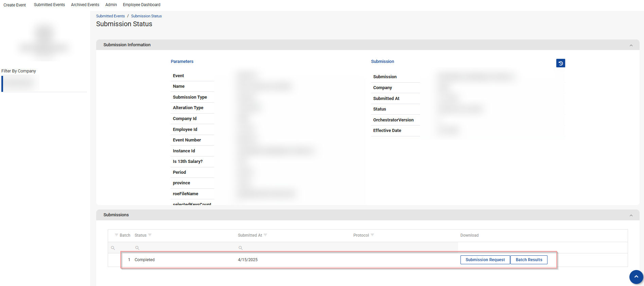Open the Admin menu item
Viewport: 644px width, 286px height.
111,5
